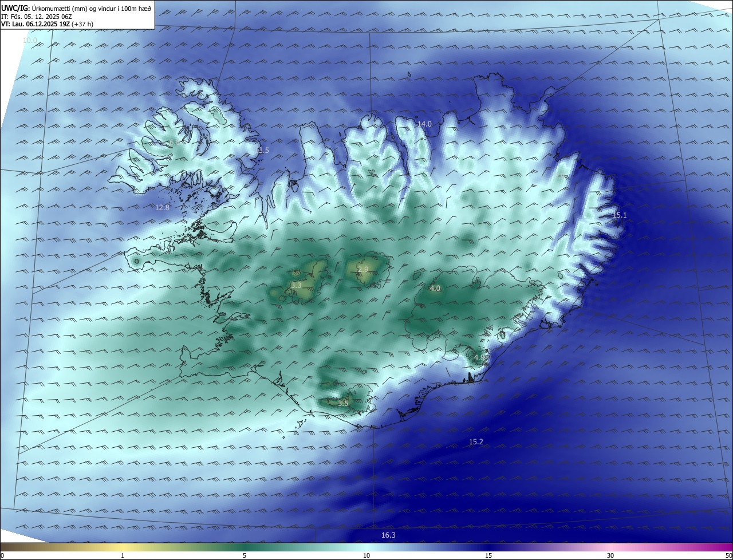This screenshot has height=560, width=733.
Task: Click the color bar at the 30 tick
Action: pyautogui.click(x=610, y=547)
